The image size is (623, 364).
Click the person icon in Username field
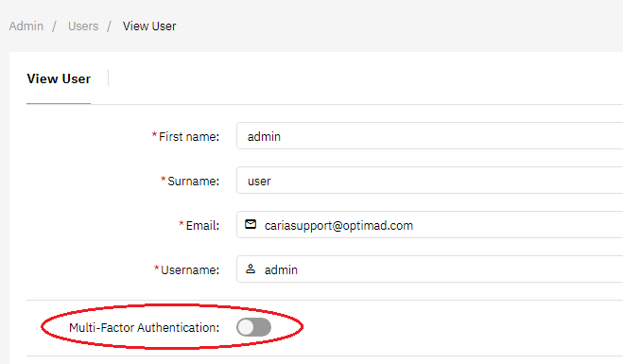click(251, 269)
